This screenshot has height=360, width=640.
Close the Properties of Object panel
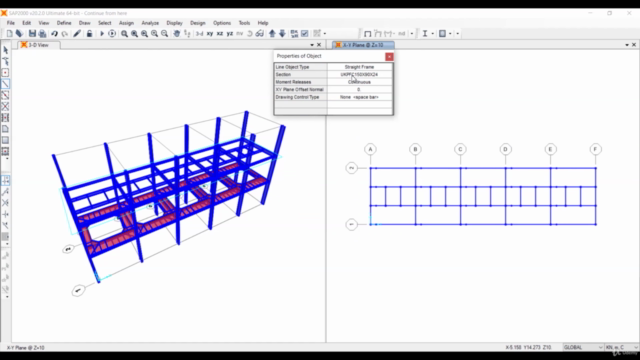coord(389,57)
